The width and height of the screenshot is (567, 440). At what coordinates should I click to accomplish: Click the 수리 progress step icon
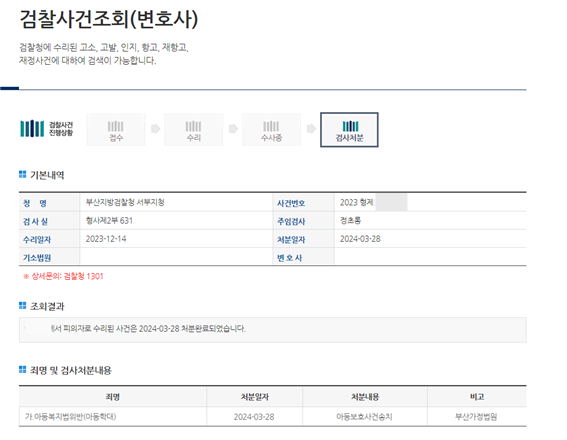tap(193, 130)
